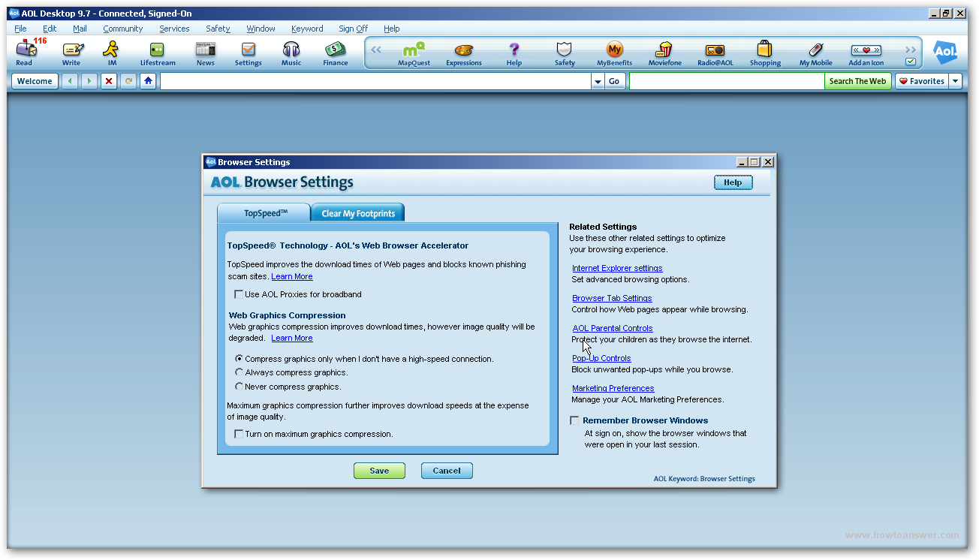979x560 pixels.
Task: Start Radio@AOL from the toolbar
Action: click(714, 53)
